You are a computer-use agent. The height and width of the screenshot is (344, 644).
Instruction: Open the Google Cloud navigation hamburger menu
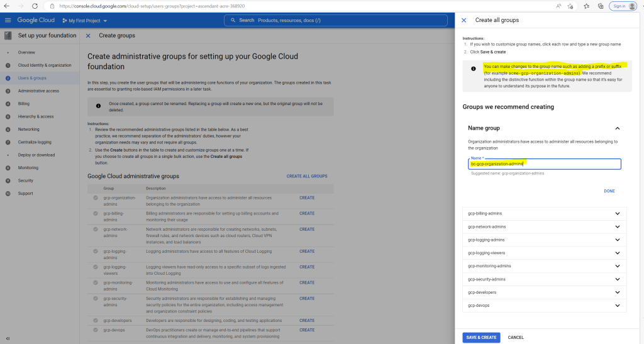point(8,20)
